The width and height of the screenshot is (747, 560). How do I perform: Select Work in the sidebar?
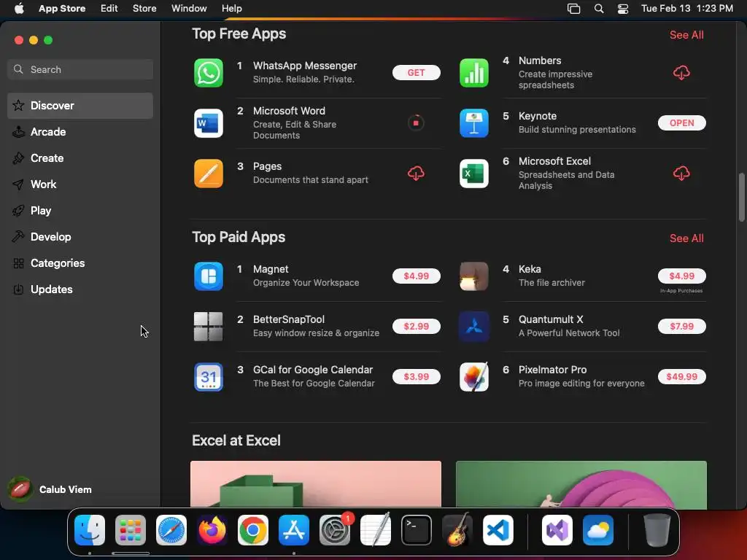pyautogui.click(x=80, y=184)
